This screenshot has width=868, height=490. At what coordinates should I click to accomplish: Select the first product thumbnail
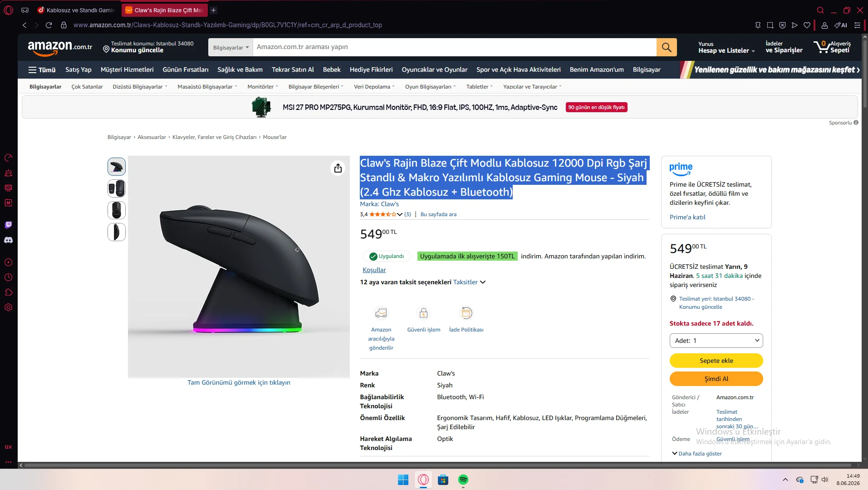click(117, 167)
